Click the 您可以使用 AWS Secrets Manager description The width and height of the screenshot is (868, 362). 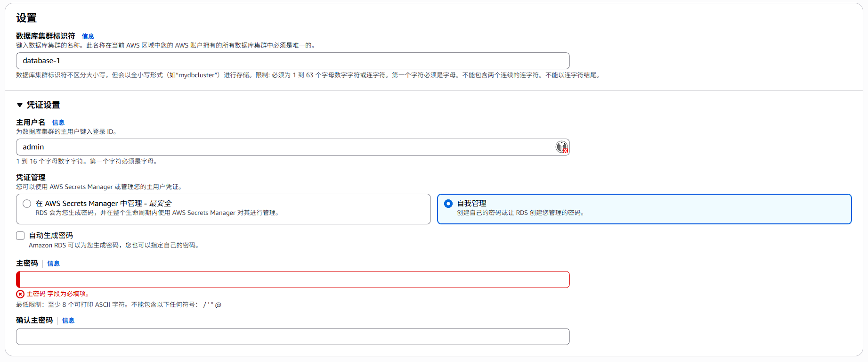tap(99, 187)
